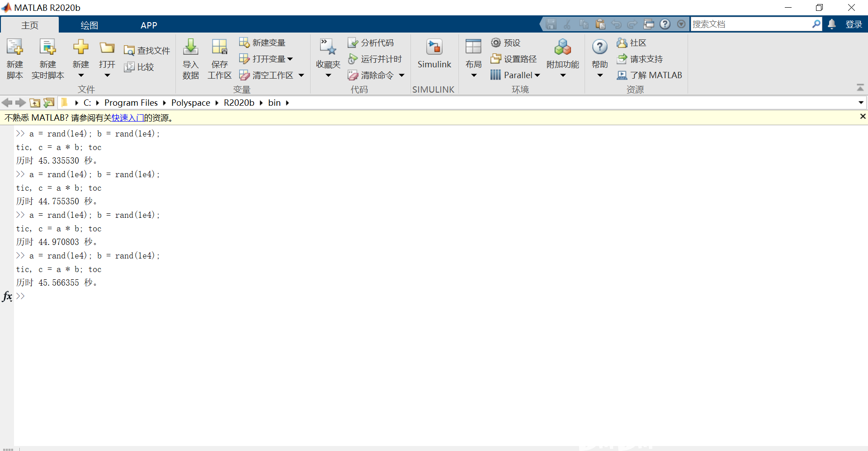
Task: Click the 打开 folder icon
Action: point(107,47)
